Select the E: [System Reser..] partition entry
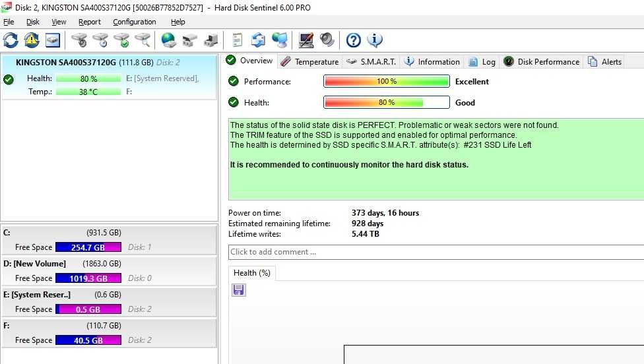Screen dimensions: 644x364 (109, 301)
